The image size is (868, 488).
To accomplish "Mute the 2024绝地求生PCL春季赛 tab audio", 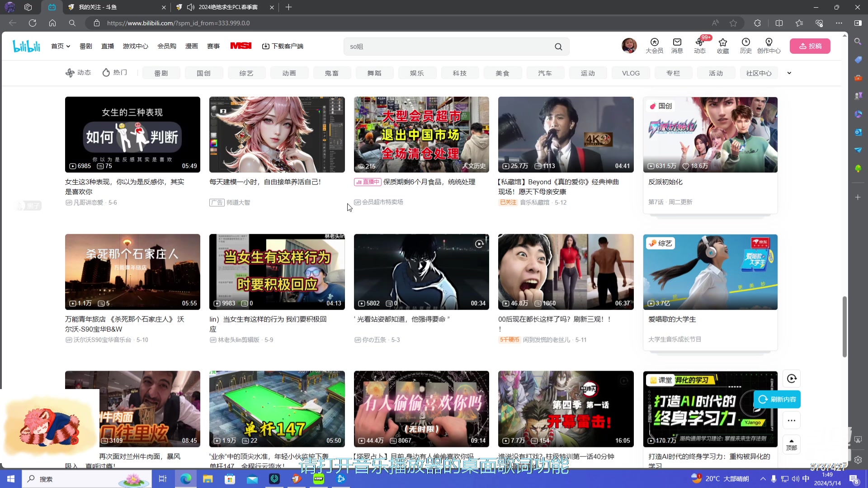I will point(191,7).
